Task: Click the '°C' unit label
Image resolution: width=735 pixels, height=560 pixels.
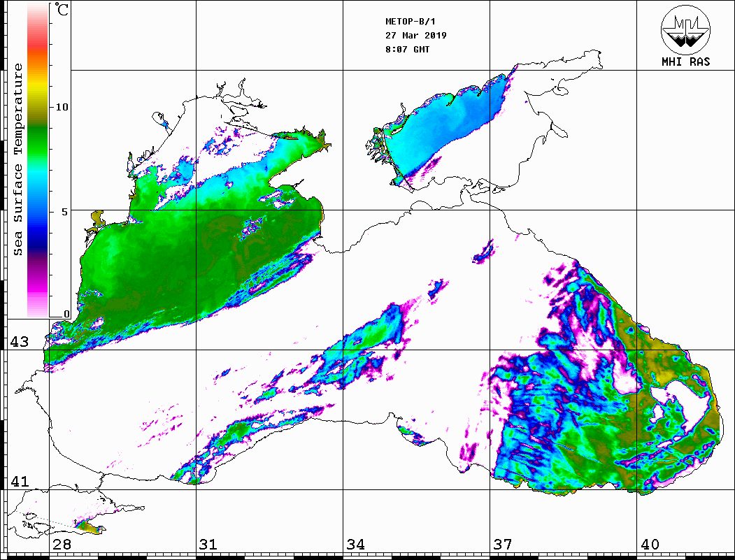Action: (x=62, y=9)
